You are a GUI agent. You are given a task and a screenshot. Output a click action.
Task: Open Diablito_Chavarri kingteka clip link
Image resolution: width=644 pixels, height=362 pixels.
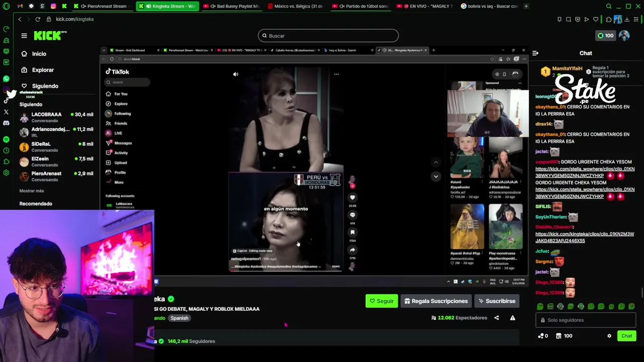[585, 237]
